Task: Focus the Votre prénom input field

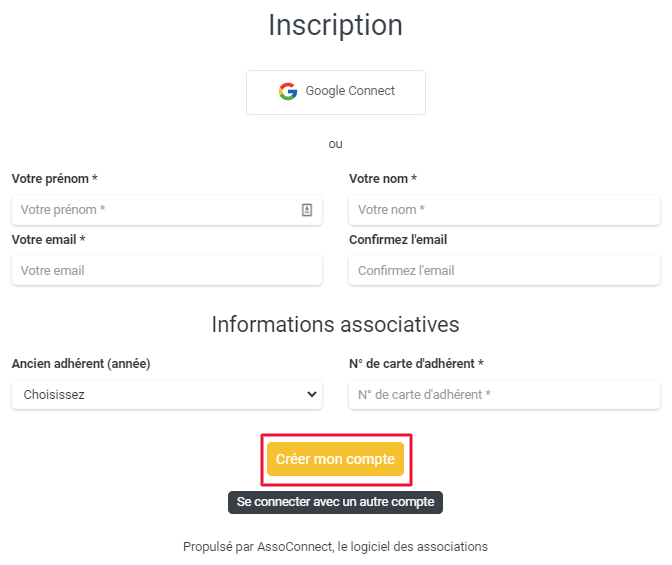Action: pos(167,210)
